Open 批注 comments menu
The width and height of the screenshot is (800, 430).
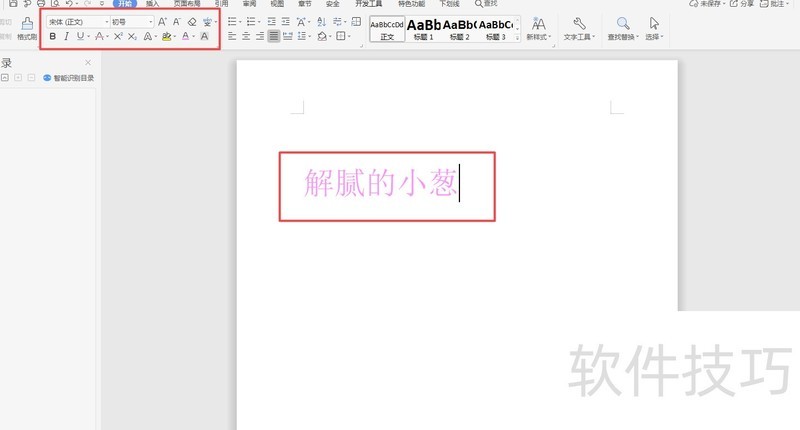[x=772, y=4]
